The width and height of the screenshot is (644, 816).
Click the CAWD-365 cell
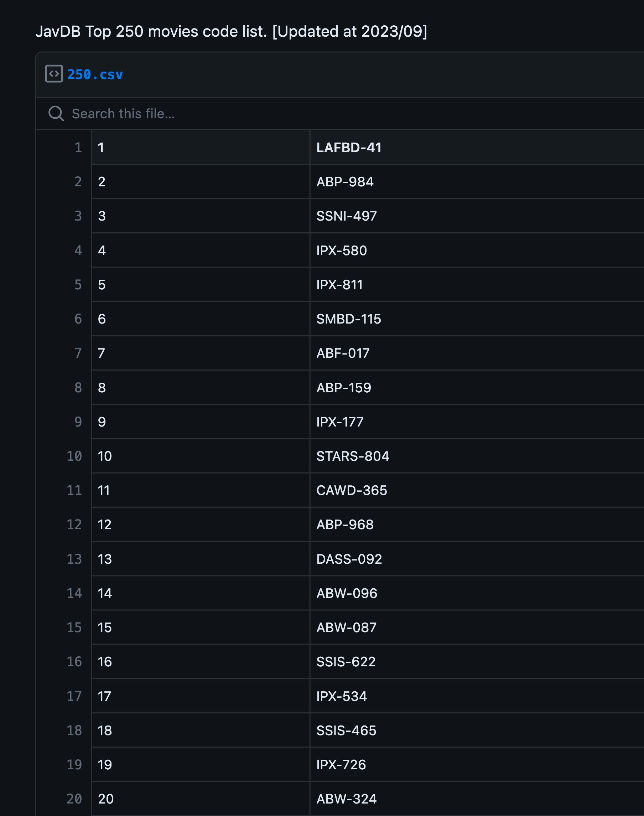352,490
